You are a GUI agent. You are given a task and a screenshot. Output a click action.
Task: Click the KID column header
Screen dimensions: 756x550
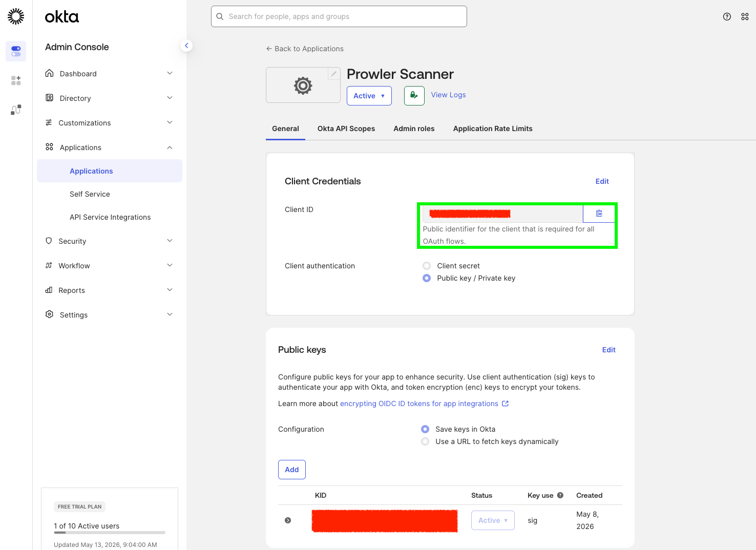(321, 495)
